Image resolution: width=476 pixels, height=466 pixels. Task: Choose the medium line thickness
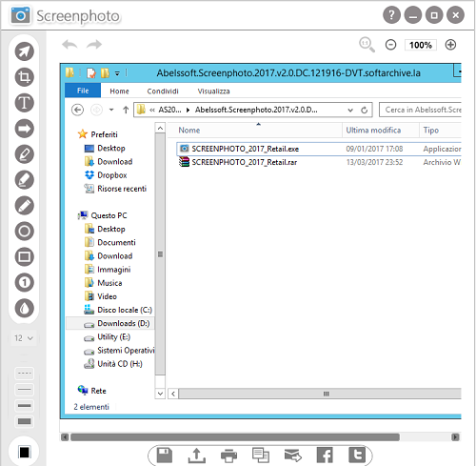(25, 406)
